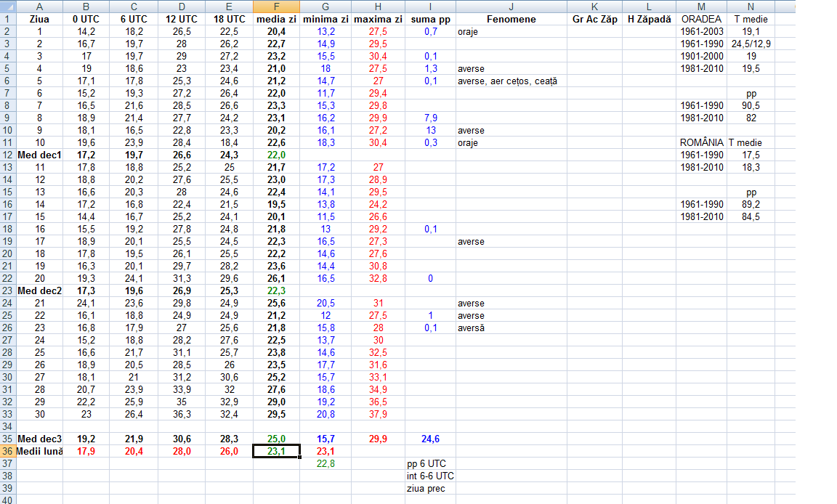The image size is (837, 504).
Task: Click the 37,9 maxima cell
Action: [378, 415]
